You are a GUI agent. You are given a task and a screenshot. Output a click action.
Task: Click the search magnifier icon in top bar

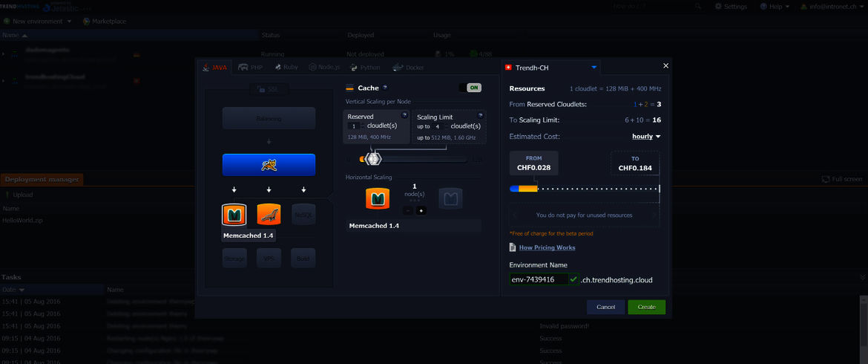coord(698,7)
